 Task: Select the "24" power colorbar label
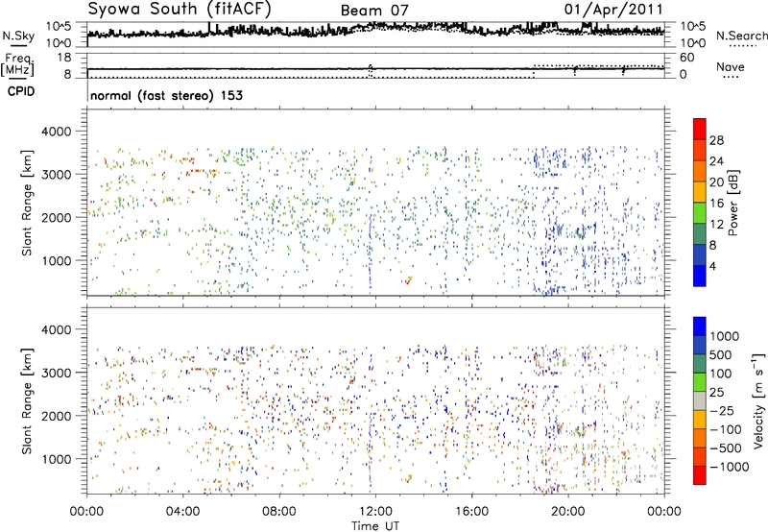716,161
